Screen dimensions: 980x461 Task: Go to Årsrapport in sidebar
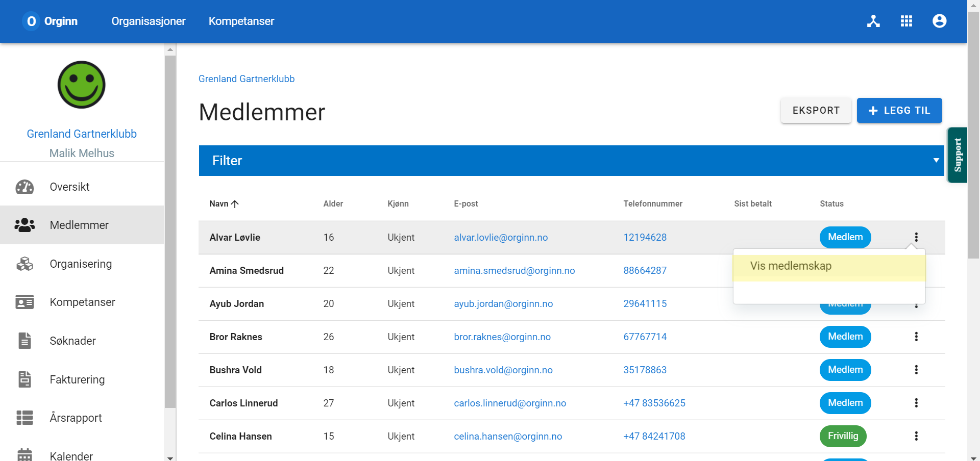pyautogui.click(x=82, y=418)
